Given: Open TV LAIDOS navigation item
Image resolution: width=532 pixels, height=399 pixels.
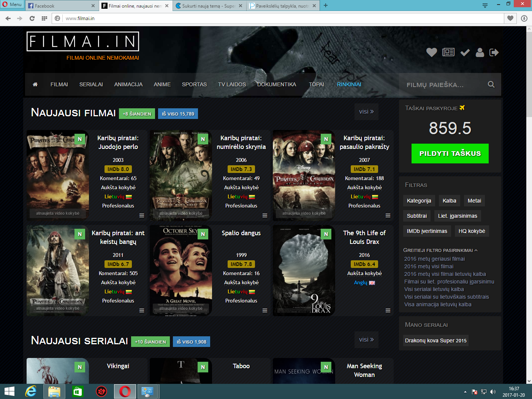Looking at the screenshot, I should point(232,84).
